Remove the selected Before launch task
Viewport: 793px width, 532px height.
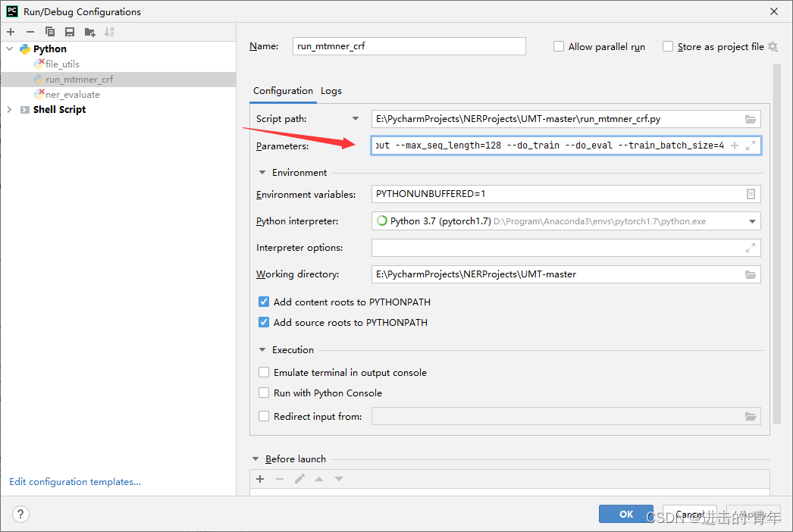coord(280,479)
